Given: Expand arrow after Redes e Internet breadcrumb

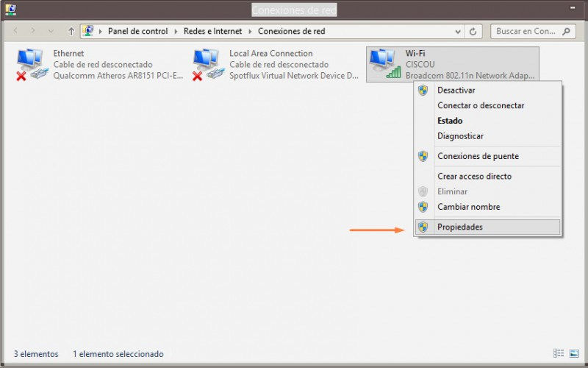Looking at the screenshot, I should tap(250, 32).
